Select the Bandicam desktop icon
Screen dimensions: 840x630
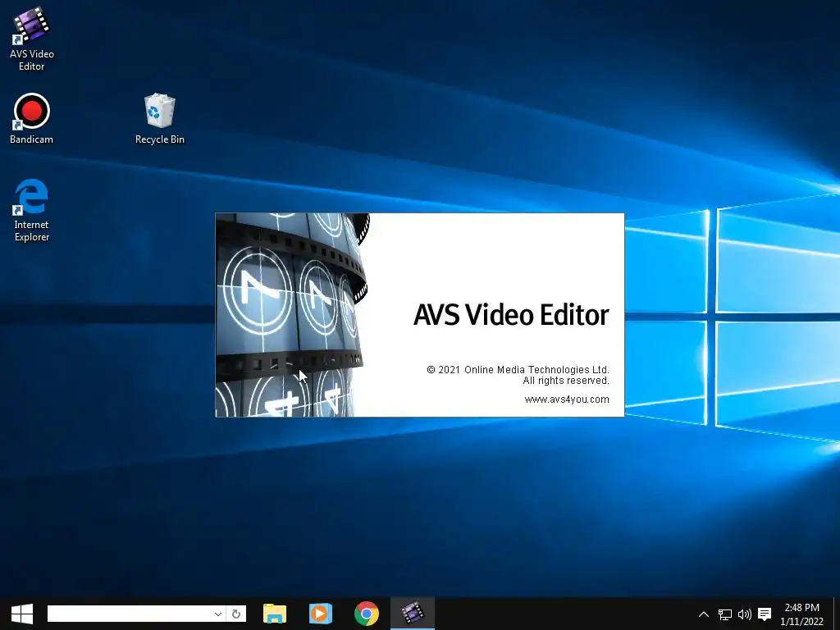click(x=32, y=119)
